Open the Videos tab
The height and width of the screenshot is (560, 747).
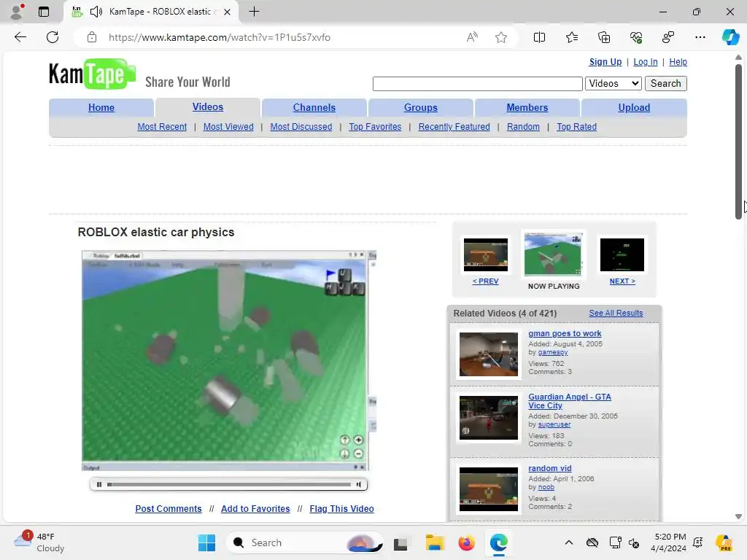[208, 107]
